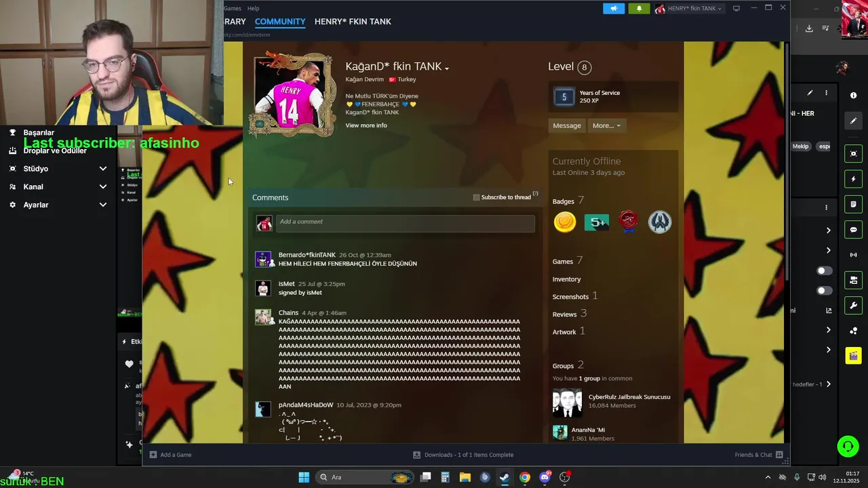Open the notes document icon in right sidebar
Image resolution: width=868 pixels, height=488 pixels.
pyautogui.click(x=853, y=205)
